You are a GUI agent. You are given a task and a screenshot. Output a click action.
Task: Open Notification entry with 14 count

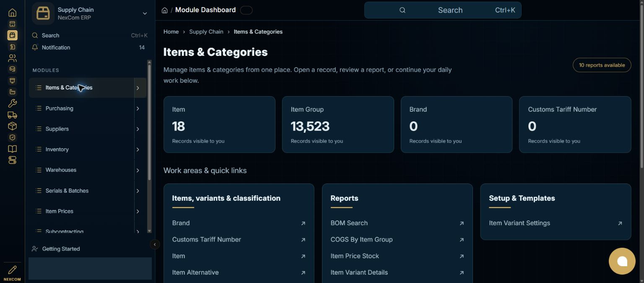pos(90,47)
